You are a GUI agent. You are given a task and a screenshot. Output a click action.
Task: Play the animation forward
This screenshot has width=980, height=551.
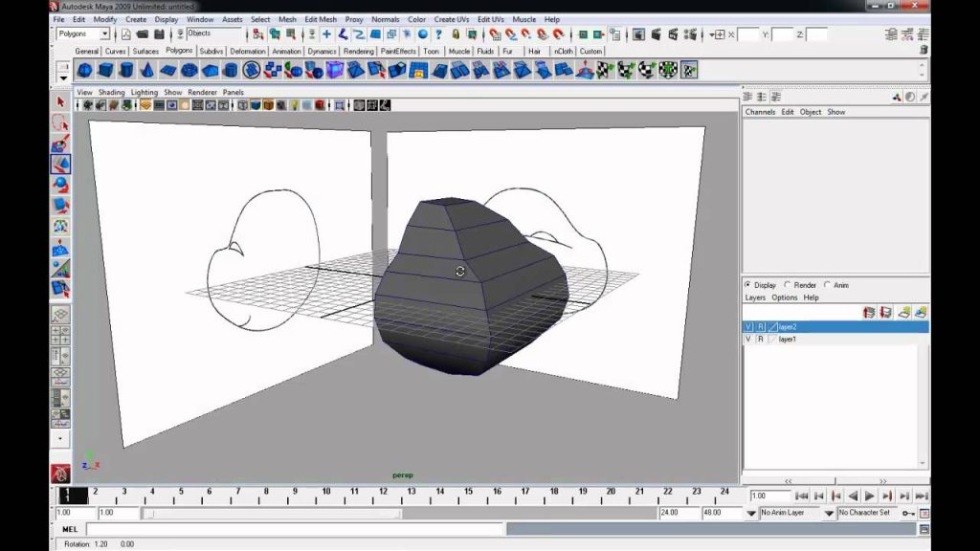coord(869,496)
